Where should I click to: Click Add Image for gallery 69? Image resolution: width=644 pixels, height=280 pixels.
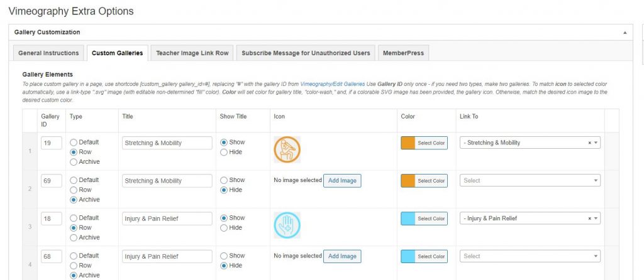(x=342, y=181)
